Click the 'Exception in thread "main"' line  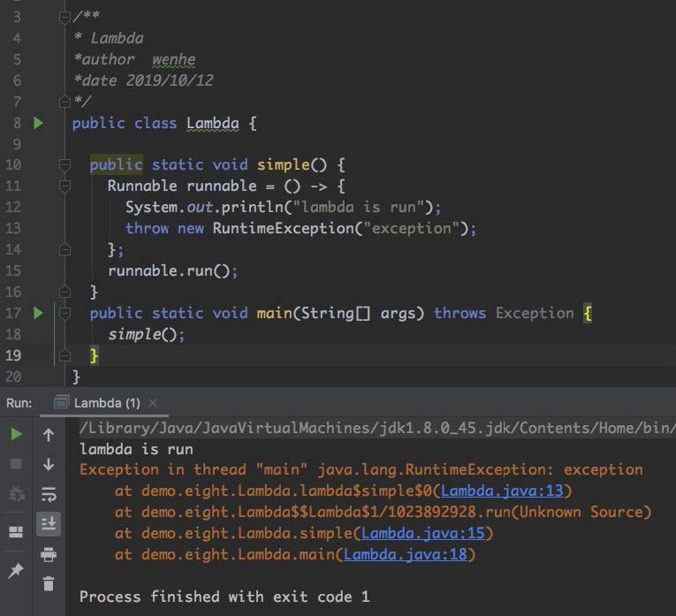point(361,469)
